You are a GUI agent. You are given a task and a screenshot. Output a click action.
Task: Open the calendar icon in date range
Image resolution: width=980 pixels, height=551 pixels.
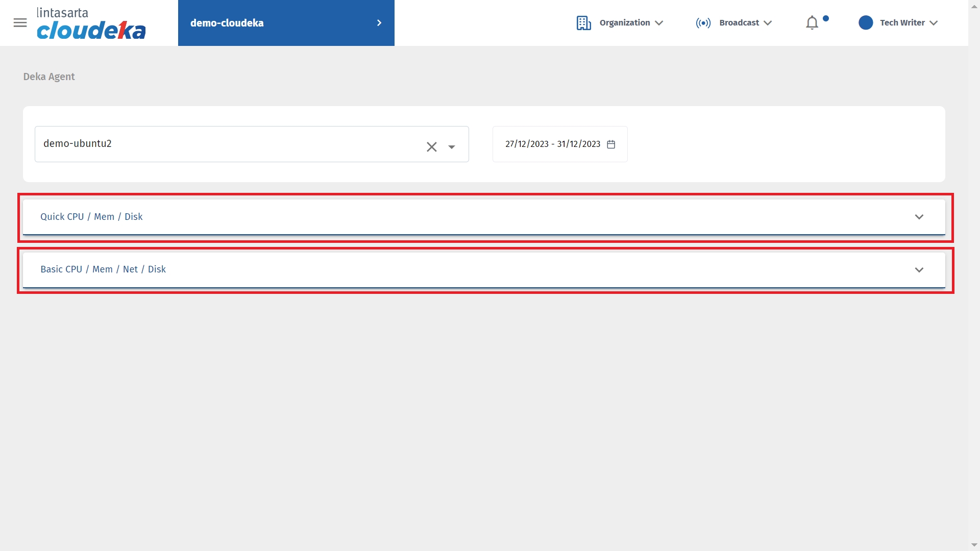[x=611, y=144]
